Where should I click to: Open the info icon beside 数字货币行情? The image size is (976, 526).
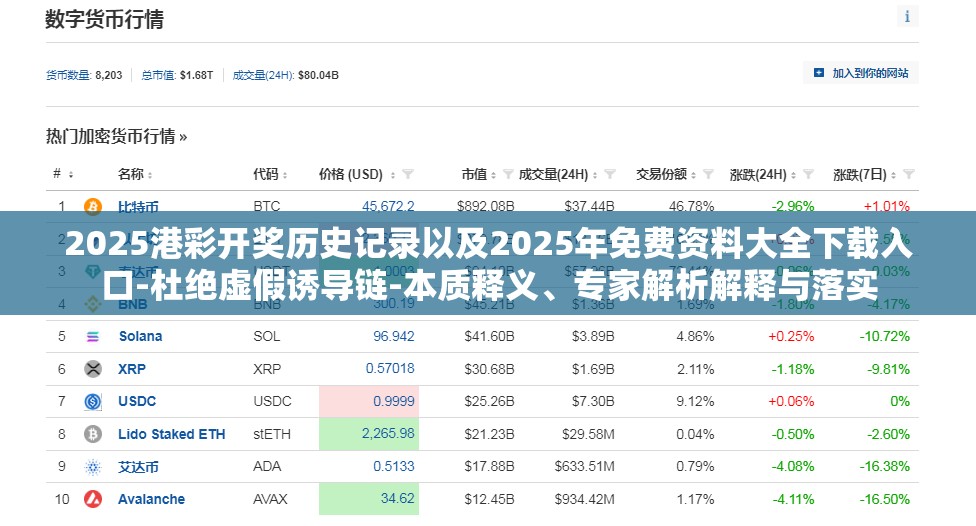(x=907, y=16)
